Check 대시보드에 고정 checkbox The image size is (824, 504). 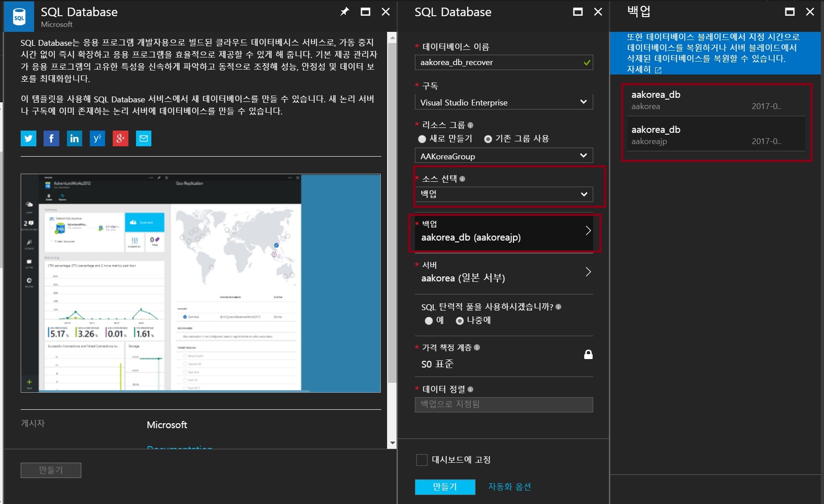tap(422, 460)
